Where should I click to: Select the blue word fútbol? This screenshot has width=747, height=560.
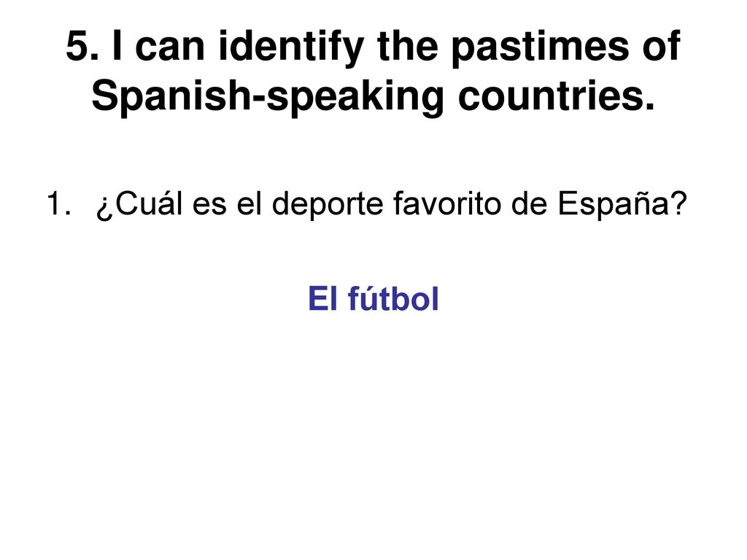pyautogui.click(x=393, y=298)
